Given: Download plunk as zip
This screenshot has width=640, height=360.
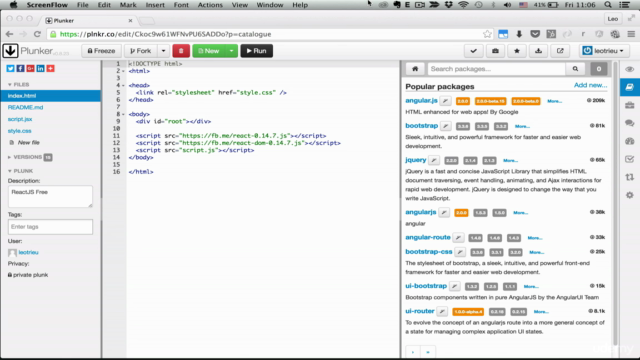Looking at the screenshot, I should 538,51.
